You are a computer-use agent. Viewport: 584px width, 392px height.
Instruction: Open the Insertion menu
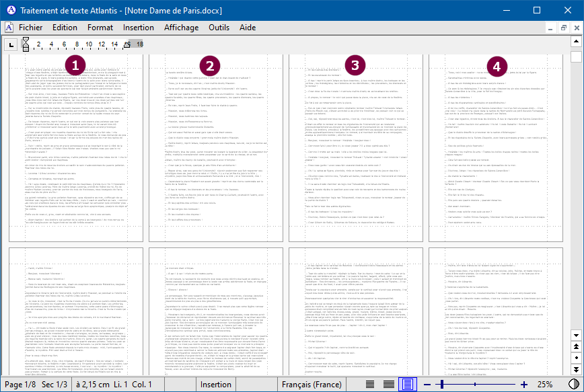click(x=139, y=27)
